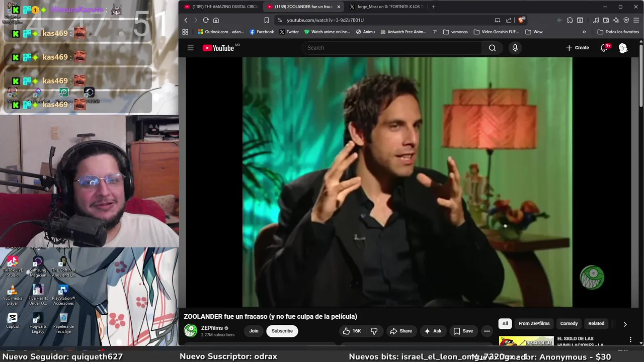Close the ZOOLANDER tab
The width and height of the screenshot is (644, 362).
click(x=338, y=7)
